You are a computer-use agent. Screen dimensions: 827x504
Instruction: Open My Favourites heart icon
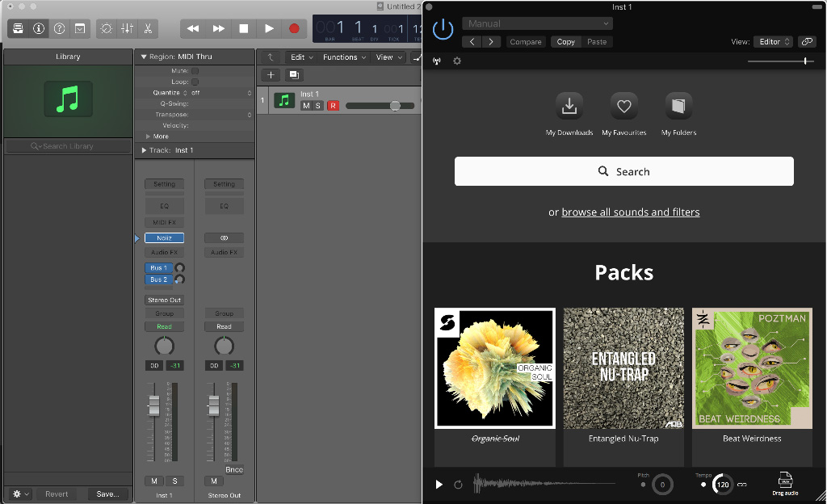pos(623,106)
